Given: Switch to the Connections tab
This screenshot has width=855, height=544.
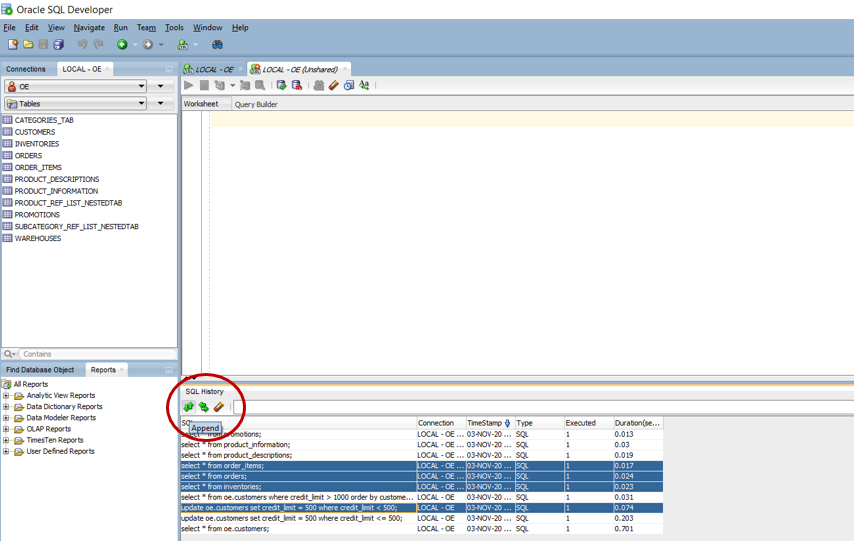Looking at the screenshot, I should click(x=26, y=69).
